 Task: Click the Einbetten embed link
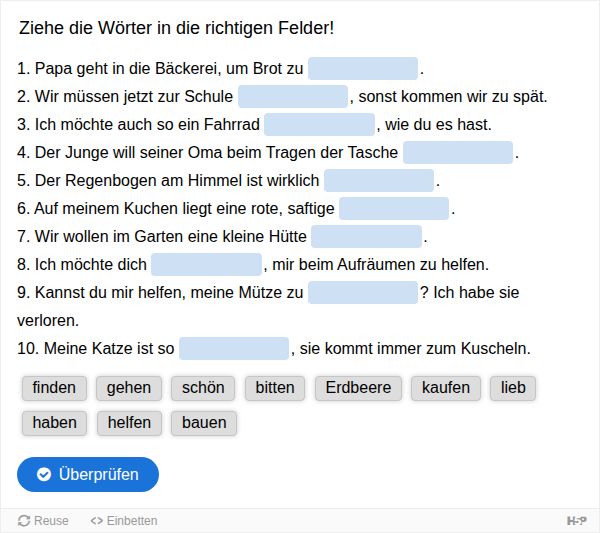point(124,520)
